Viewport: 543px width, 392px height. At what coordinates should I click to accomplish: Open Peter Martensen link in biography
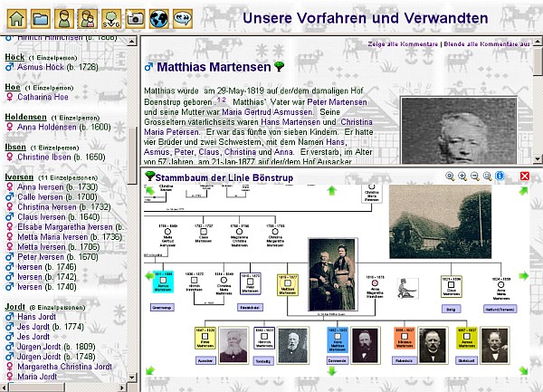[x=337, y=102]
